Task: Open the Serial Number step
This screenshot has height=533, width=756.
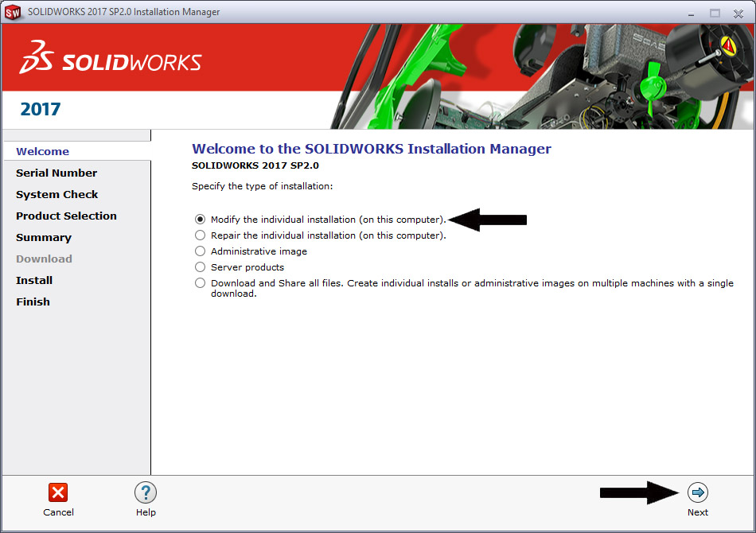Action: pos(57,173)
